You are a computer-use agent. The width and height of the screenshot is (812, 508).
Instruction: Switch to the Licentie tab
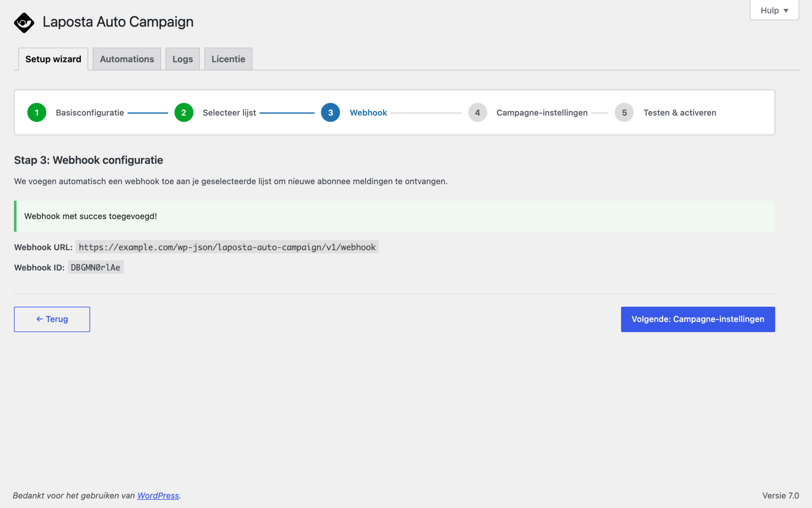coord(228,59)
